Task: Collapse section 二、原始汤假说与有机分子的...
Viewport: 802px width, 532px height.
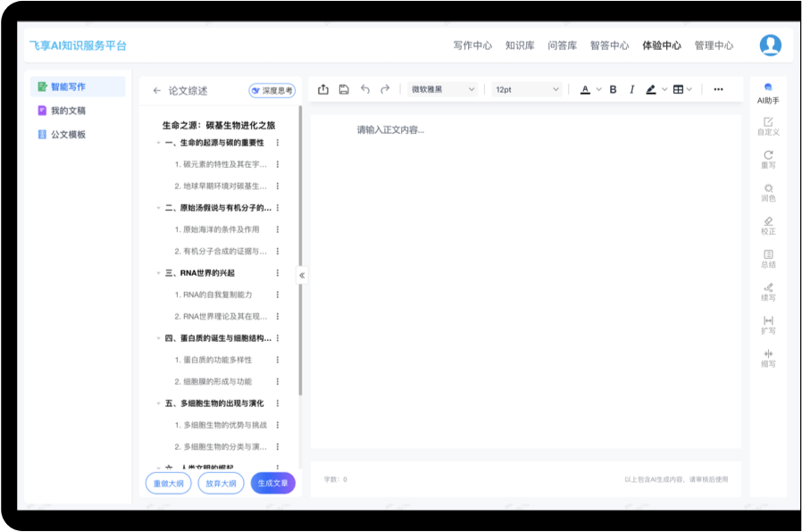Action: tap(158, 208)
